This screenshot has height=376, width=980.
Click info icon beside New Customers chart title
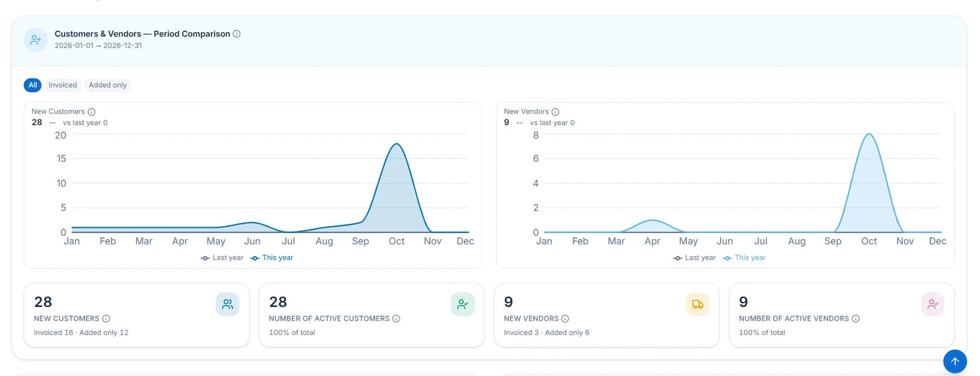(91, 112)
